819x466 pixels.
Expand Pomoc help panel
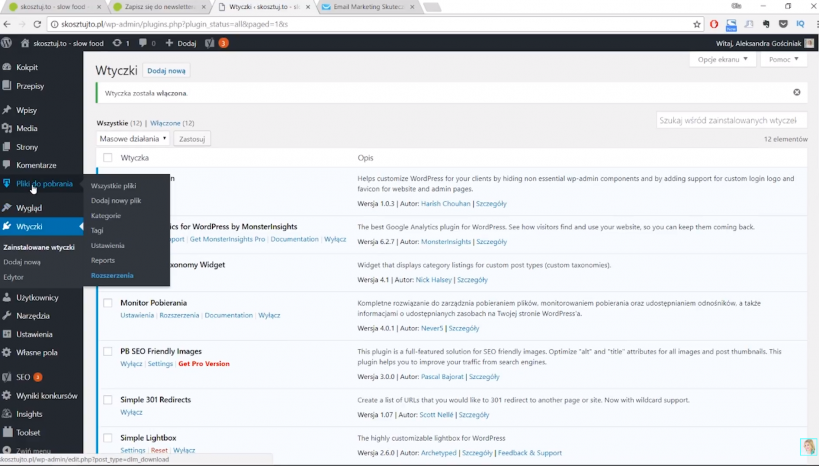[783, 60]
